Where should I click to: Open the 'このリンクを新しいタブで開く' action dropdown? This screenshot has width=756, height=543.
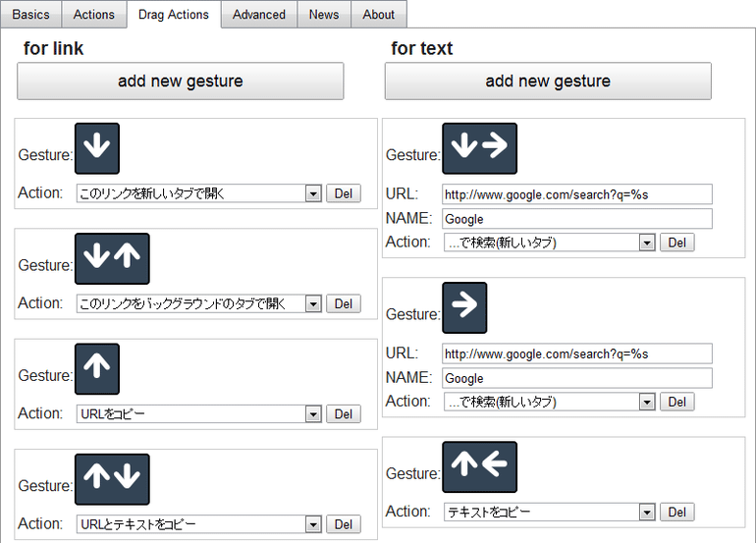coord(199,193)
